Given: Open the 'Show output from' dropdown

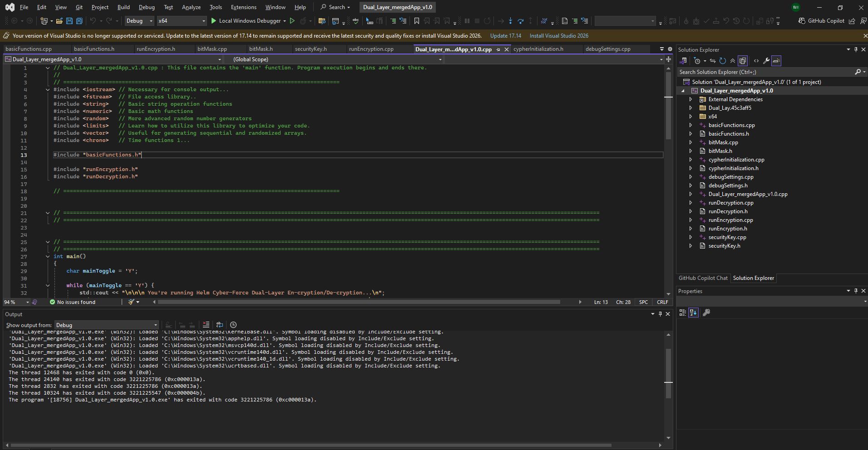Looking at the screenshot, I should pos(106,325).
